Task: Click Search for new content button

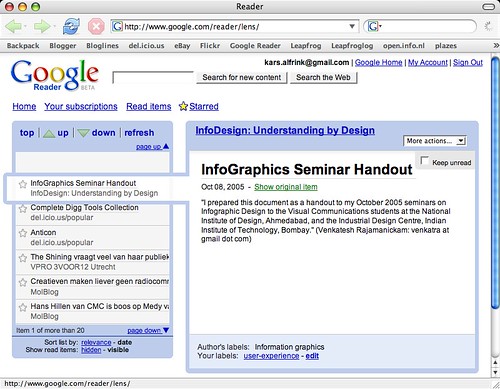Action: [242, 77]
